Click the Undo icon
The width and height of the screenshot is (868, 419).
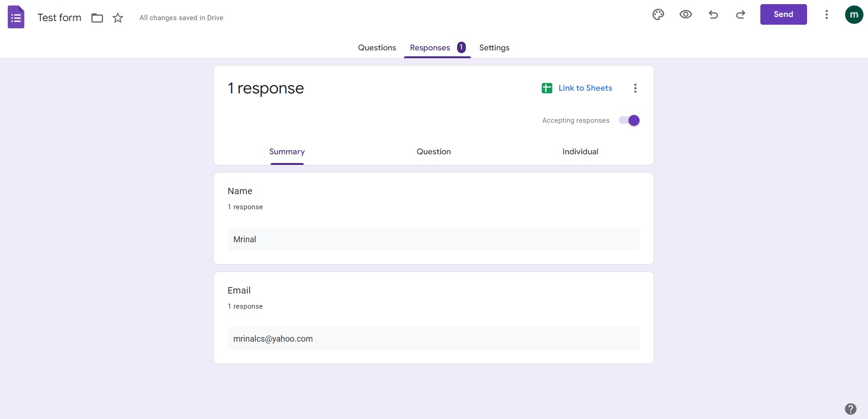pos(713,14)
